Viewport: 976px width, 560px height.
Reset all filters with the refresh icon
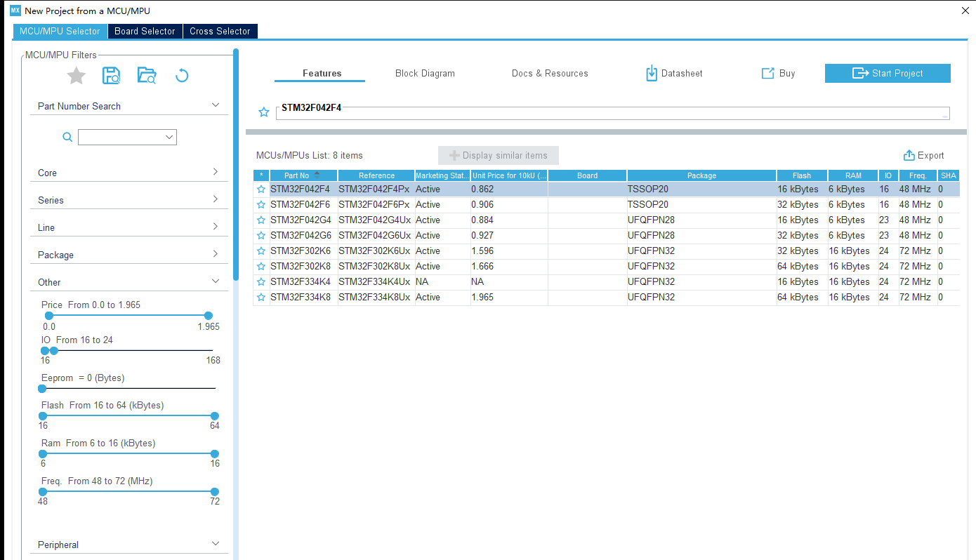pyautogui.click(x=182, y=76)
